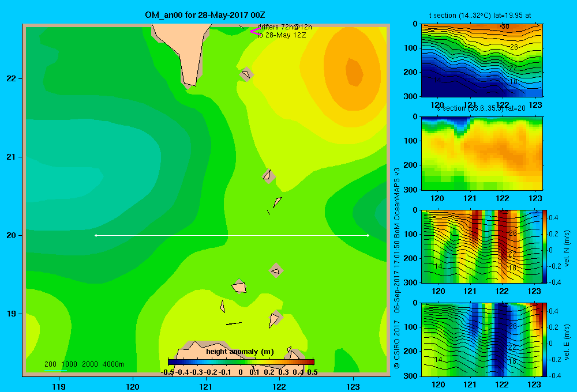Image resolution: width=577 pixels, height=392 pixels.
Task: Click the '-0.5' tick on height anomaly colorbar
Action: [168, 372]
